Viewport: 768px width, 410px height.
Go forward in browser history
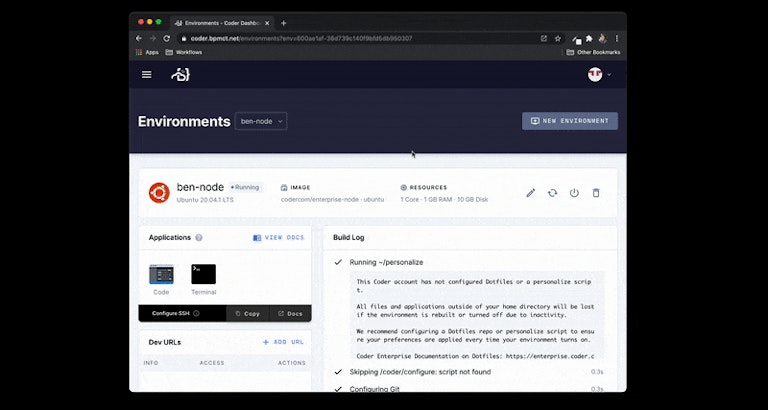click(x=153, y=38)
